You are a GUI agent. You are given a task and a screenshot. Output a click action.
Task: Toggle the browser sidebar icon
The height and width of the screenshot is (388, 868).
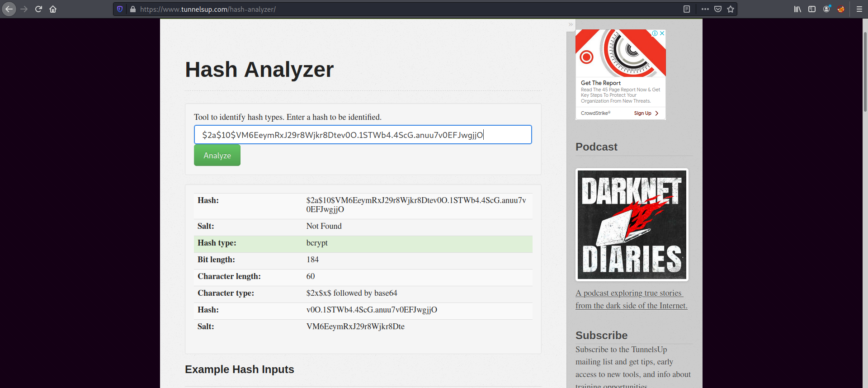click(812, 9)
